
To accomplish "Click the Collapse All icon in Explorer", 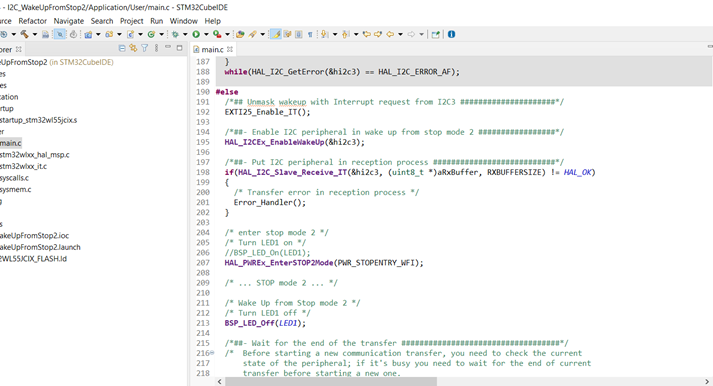I will pyautogui.click(x=122, y=48).
